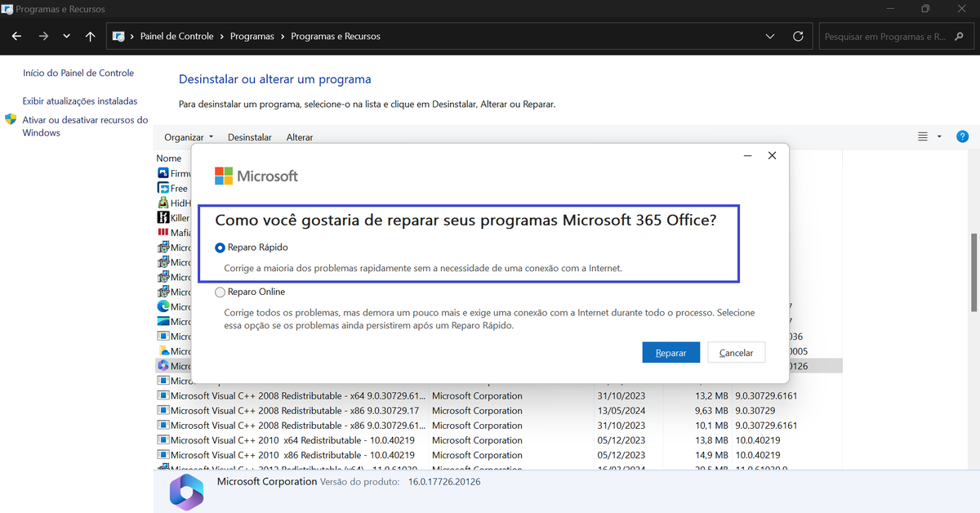Viewport: 980px width, 513px height.
Task: Click Alterar in the toolbar
Action: (300, 137)
